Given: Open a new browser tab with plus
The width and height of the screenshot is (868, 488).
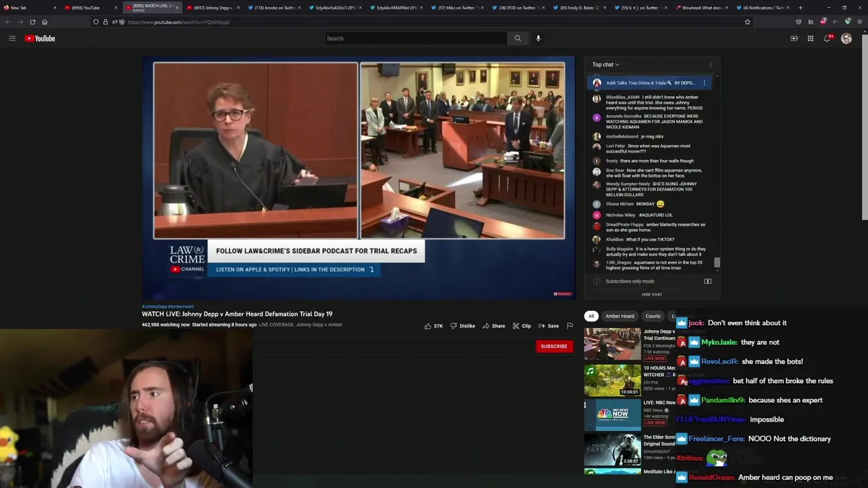Looking at the screenshot, I should click(800, 7).
